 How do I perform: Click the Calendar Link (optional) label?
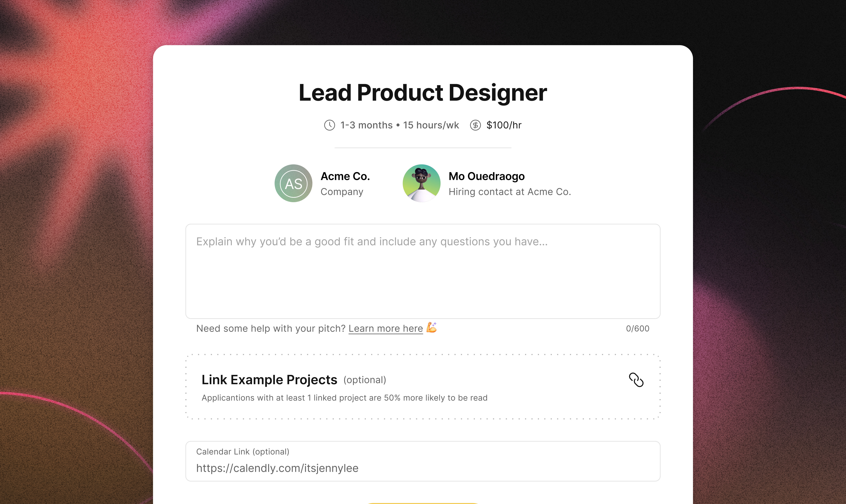click(243, 452)
